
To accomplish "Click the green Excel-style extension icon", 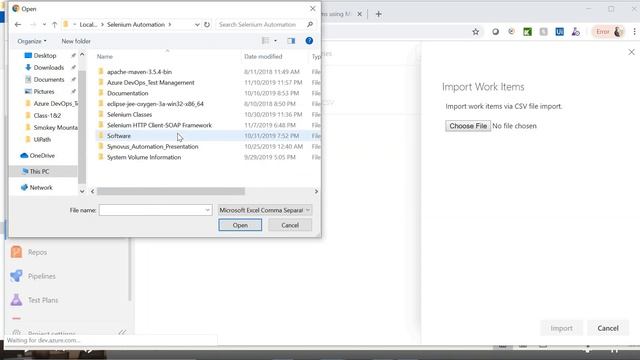I will coord(527,32).
